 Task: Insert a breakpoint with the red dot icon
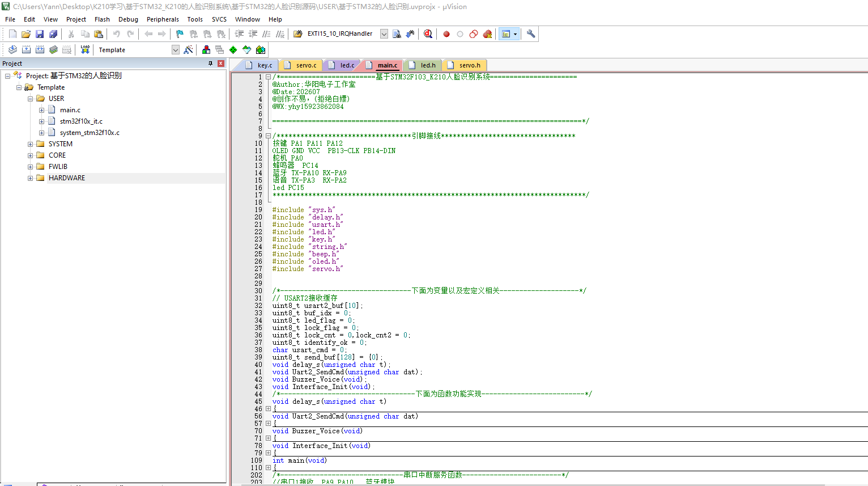tap(446, 34)
